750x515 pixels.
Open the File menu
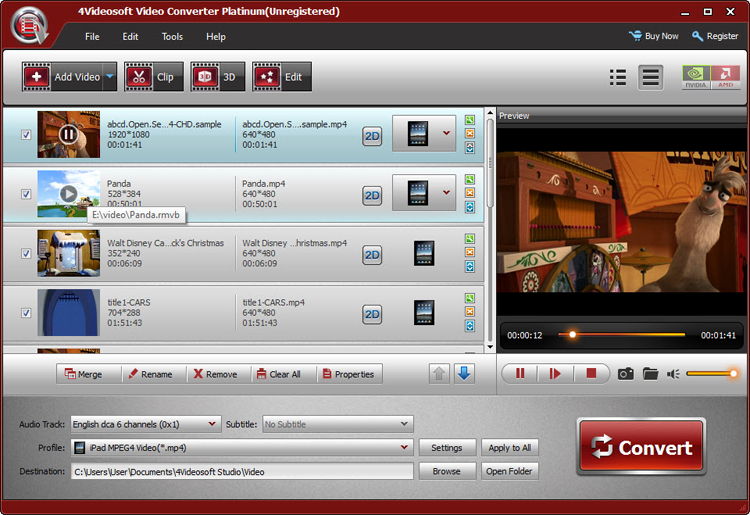92,36
